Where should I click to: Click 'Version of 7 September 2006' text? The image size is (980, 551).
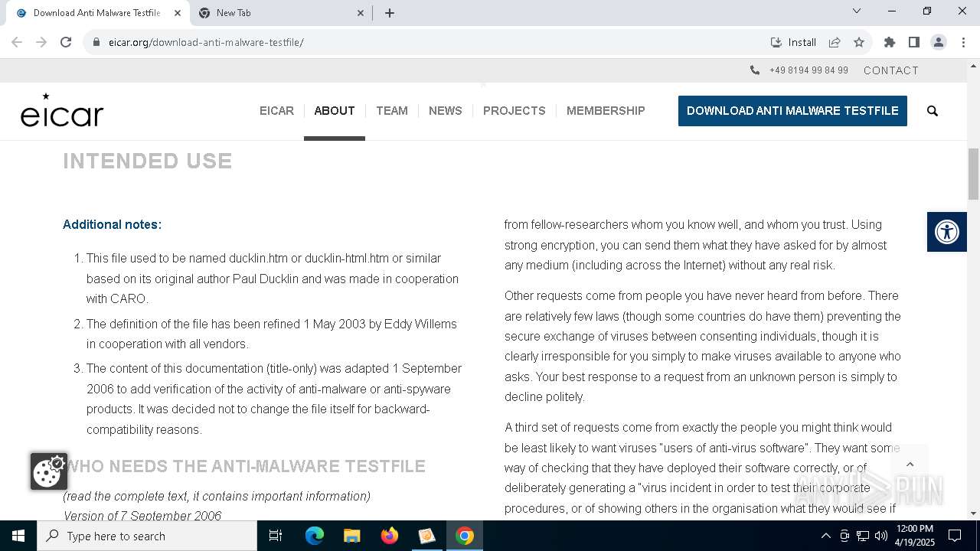click(142, 516)
